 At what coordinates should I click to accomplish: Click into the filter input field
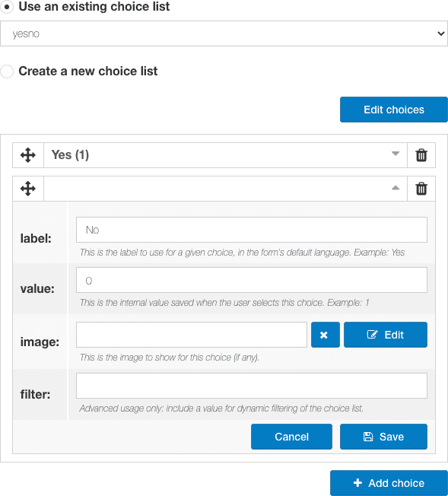[x=252, y=386]
